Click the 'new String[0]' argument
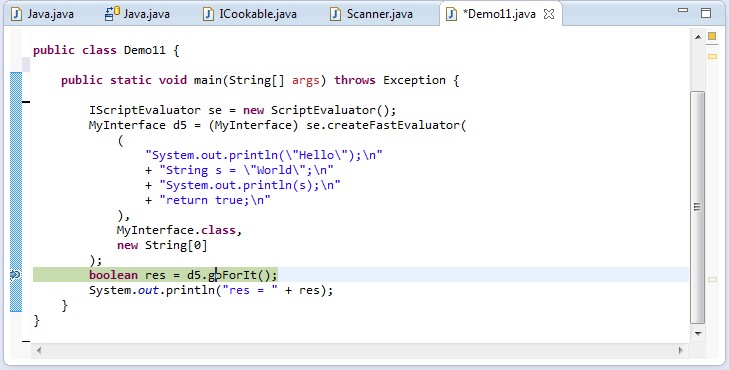This screenshot has height=370, width=729. pyautogui.click(x=162, y=245)
